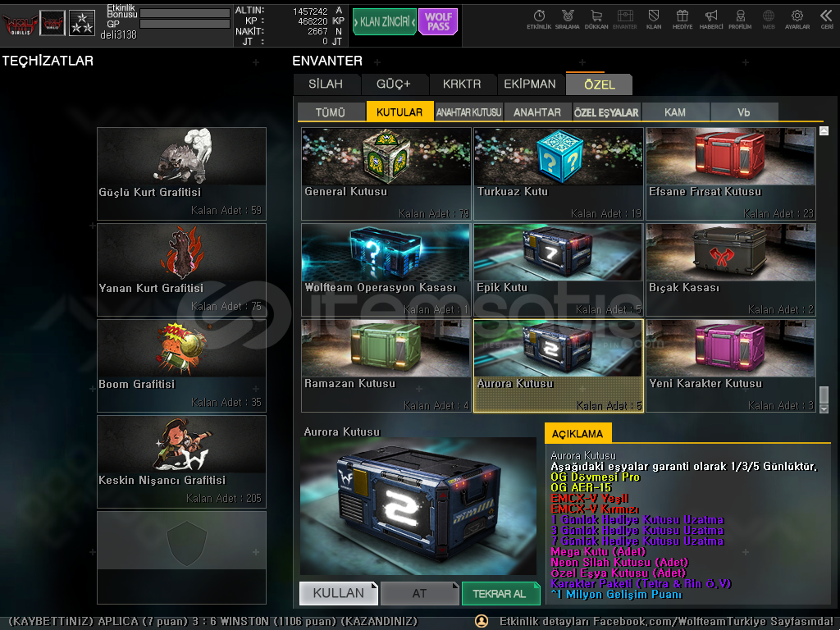Screen dimensions: 840x630
Task: Click the KP balance value 468220
Action: pos(313,21)
